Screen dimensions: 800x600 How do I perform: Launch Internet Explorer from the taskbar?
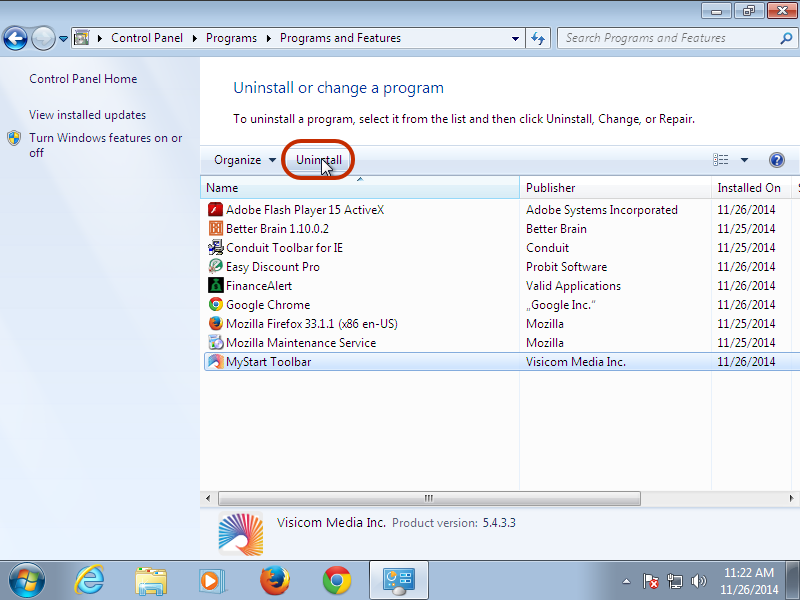coord(90,580)
